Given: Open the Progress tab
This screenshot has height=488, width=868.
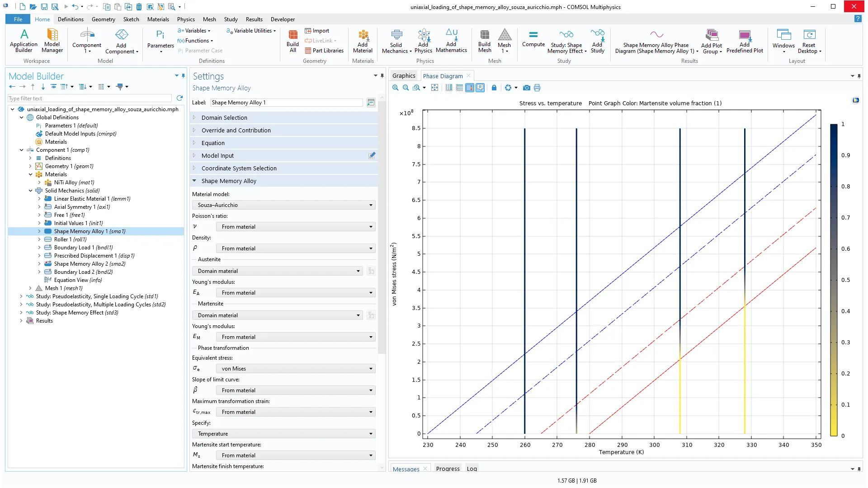Looking at the screenshot, I should (x=448, y=469).
